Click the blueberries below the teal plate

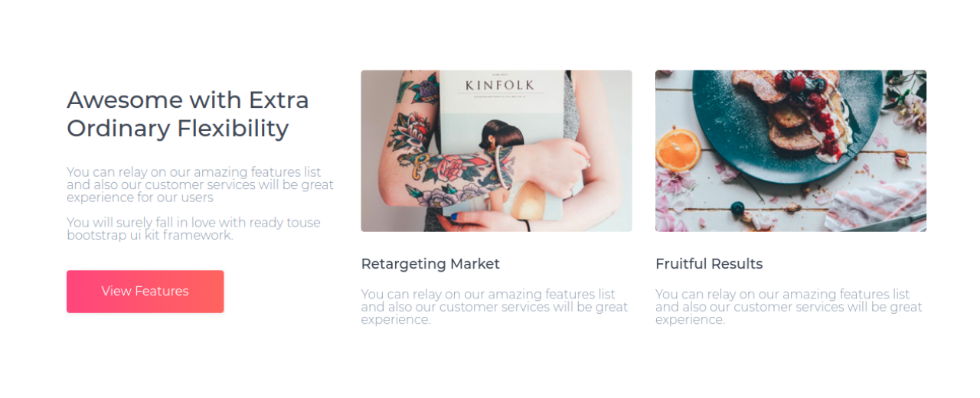737,208
